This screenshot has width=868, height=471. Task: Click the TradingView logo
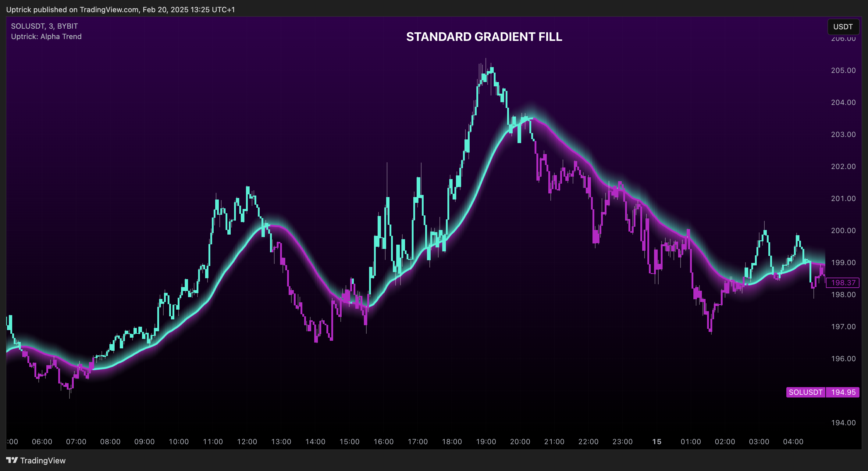pos(36,461)
